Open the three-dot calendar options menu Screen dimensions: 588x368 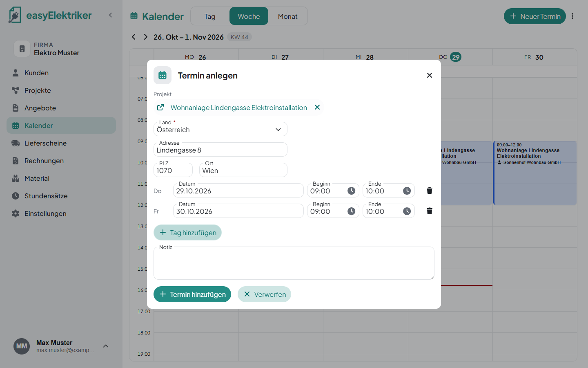tap(572, 16)
